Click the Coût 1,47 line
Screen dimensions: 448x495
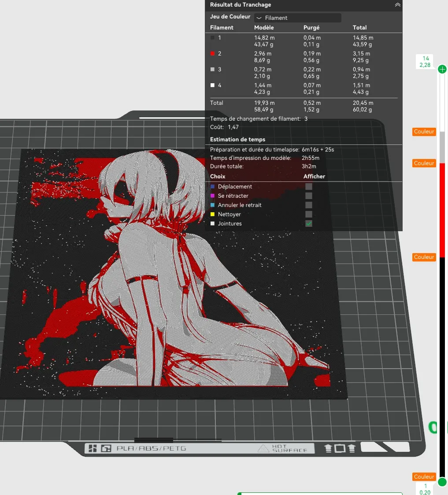click(225, 127)
